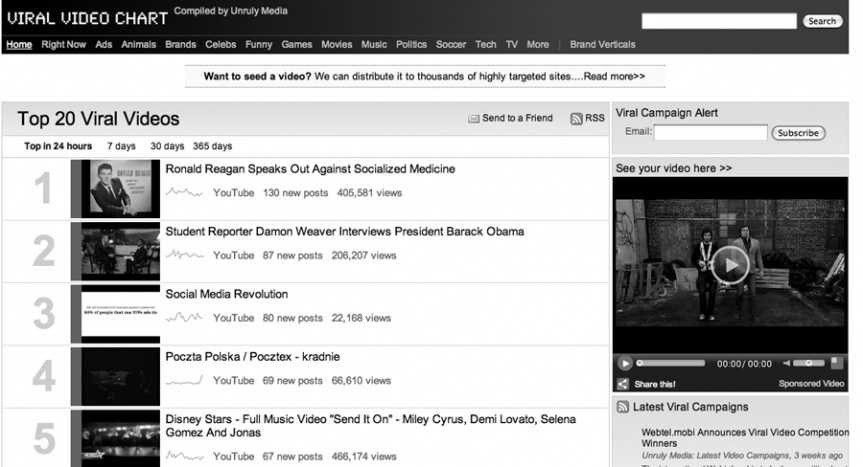The width and height of the screenshot is (863, 467).
Task: Open the Music category
Action: tap(374, 45)
